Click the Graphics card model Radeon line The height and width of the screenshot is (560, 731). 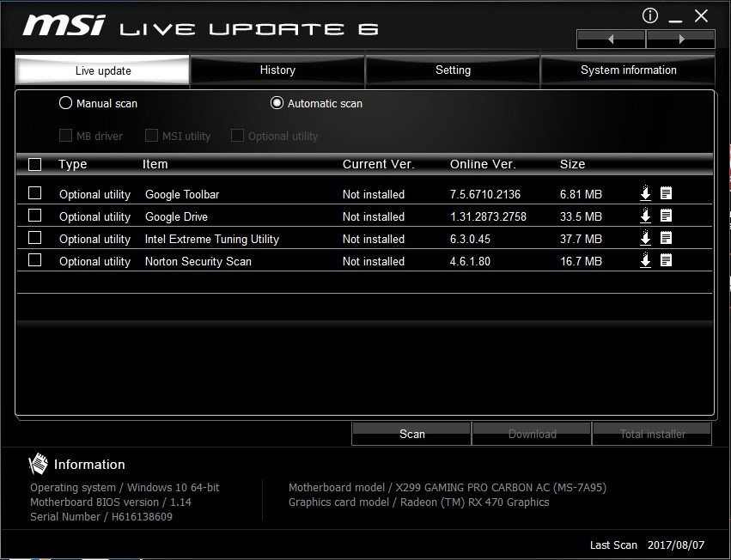coord(418,502)
